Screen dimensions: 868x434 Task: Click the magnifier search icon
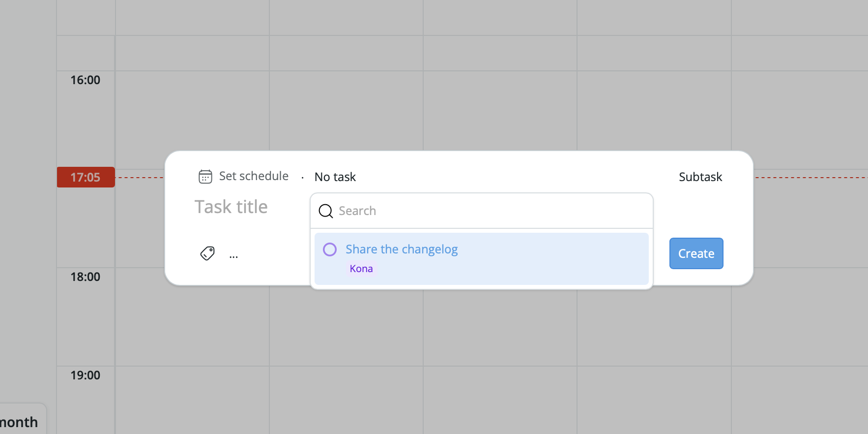(x=325, y=211)
